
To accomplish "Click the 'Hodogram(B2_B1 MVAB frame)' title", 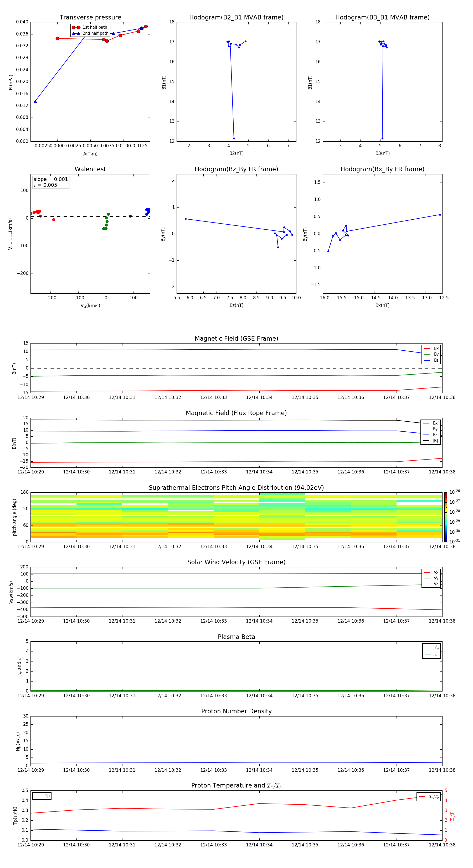I will pos(236,18).
